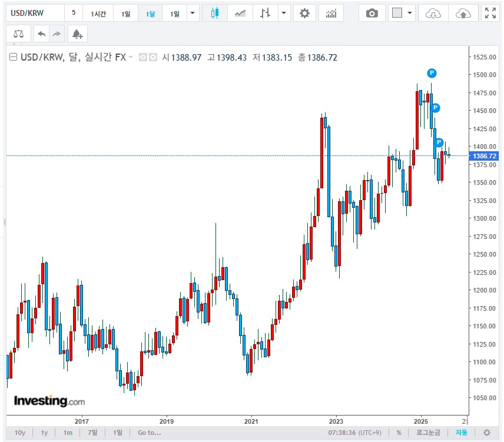The height and width of the screenshot is (442, 504).
Task: Expand the bar chart style dropdown arrow
Action: tap(284, 13)
